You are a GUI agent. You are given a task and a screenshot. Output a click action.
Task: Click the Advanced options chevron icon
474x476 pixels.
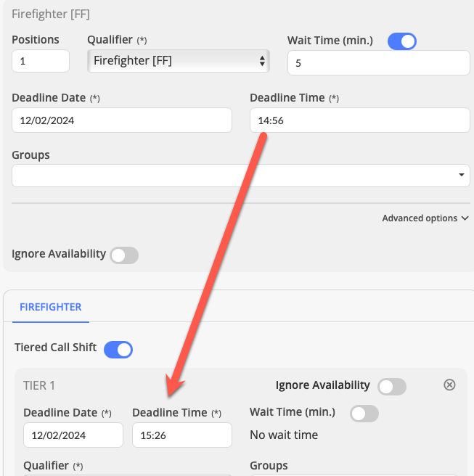tap(465, 218)
